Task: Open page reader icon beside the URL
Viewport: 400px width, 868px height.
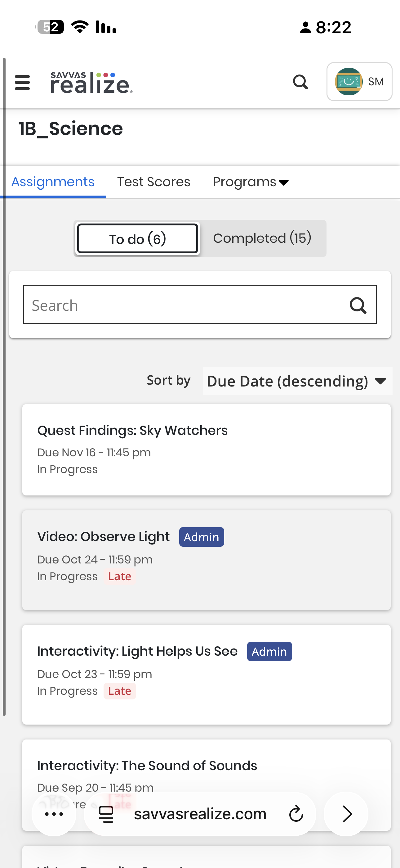Action: [x=106, y=814]
